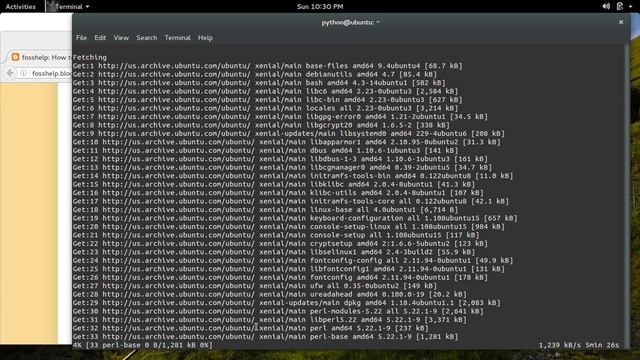The height and width of the screenshot is (360, 640).
Task: Click the Get:23 libselinux1 line
Action: click(x=274, y=252)
